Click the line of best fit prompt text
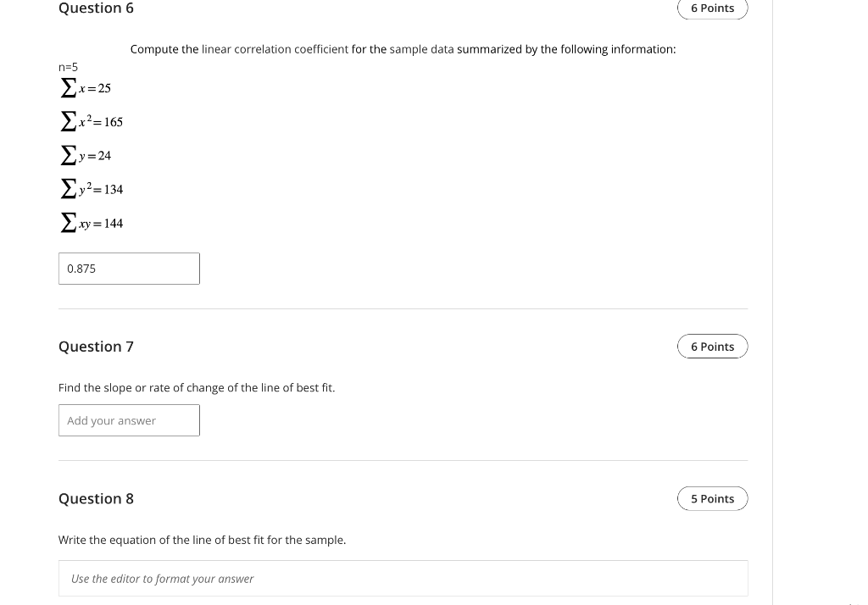868x605 pixels. (202, 540)
